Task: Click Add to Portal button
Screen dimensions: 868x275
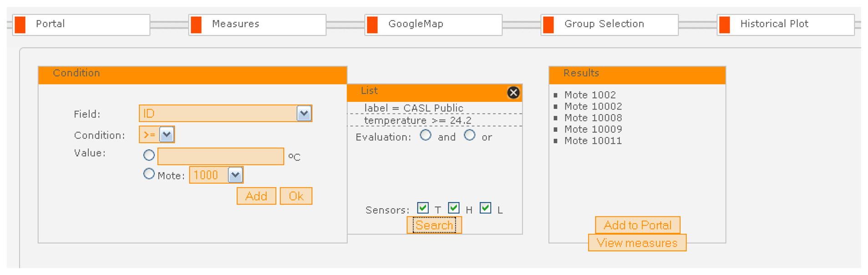Action: [x=637, y=225]
